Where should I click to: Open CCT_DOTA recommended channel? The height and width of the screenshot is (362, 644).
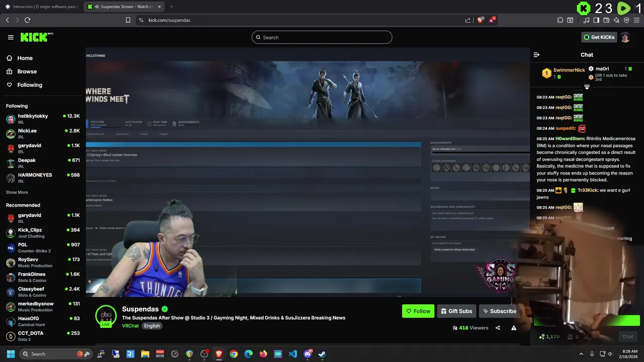[x=43, y=336]
